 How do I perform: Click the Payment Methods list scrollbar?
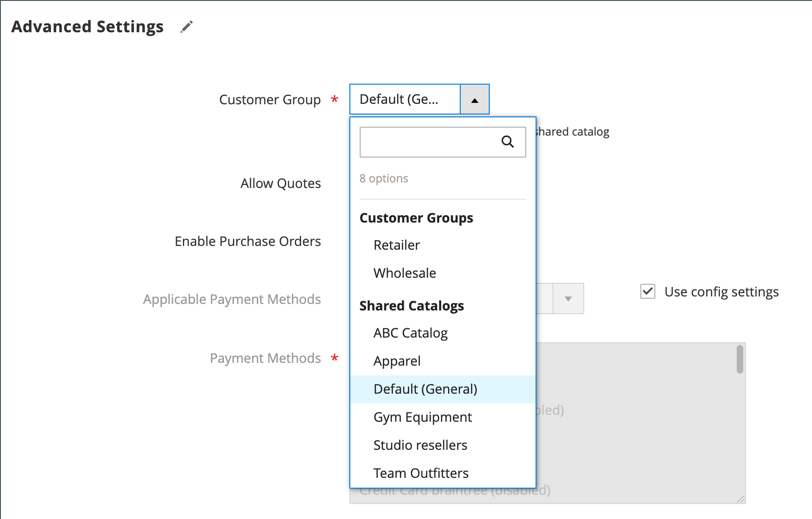(739, 359)
